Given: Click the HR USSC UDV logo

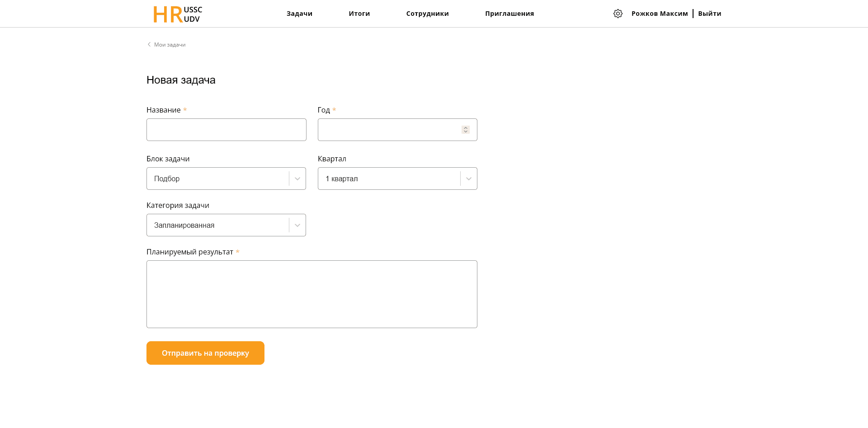Looking at the screenshot, I should (x=178, y=14).
